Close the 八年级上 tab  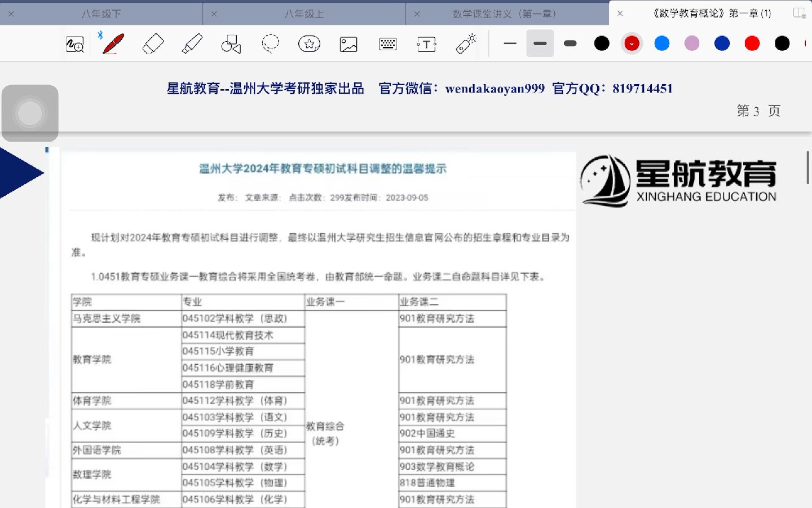coord(214,14)
